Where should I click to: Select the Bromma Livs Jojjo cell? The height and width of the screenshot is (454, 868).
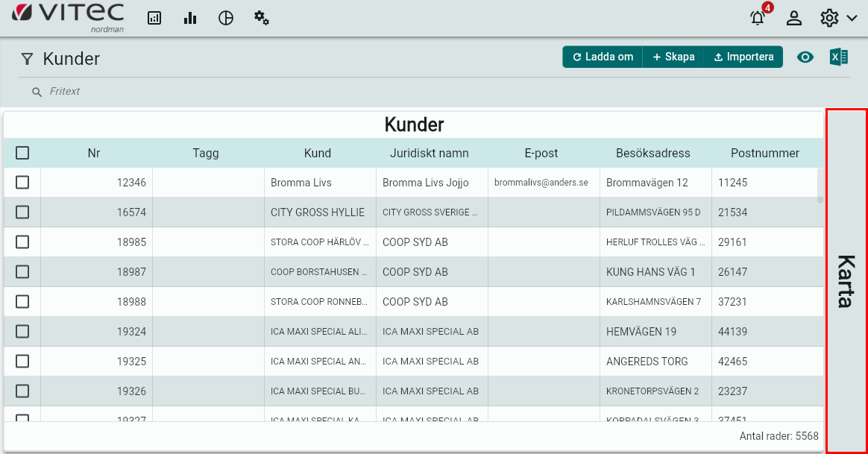432,183
